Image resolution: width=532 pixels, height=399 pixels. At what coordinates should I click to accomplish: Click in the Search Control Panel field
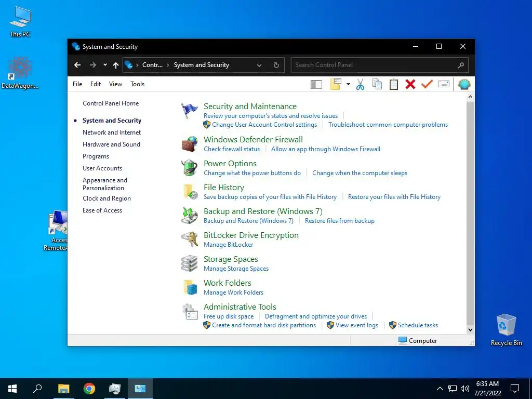click(379, 65)
